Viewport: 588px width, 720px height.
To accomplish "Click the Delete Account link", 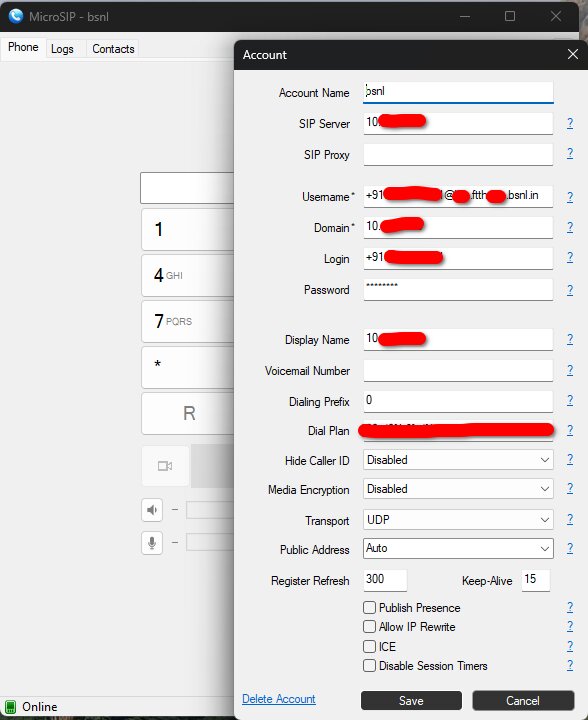I will 279,699.
